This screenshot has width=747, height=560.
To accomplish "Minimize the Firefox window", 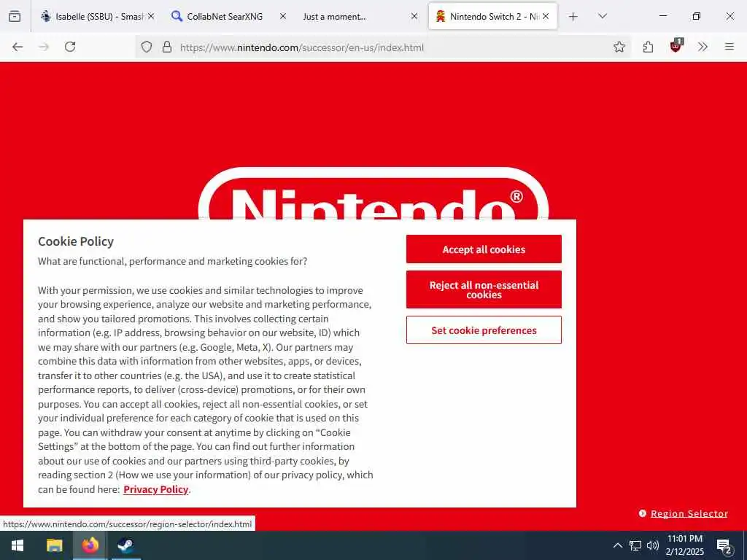I will pyautogui.click(x=662, y=16).
